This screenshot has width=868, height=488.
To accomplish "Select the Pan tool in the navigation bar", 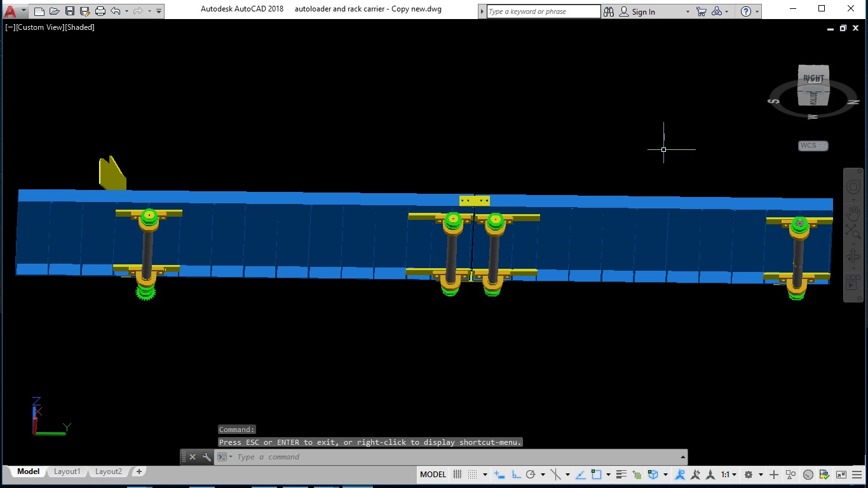I will [x=853, y=213].
